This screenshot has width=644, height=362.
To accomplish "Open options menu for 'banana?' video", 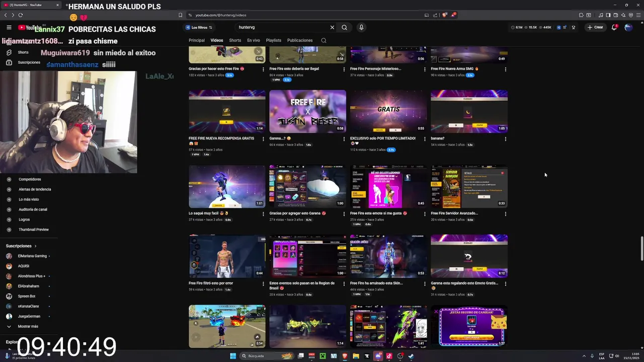I will [x=506, y=139].
